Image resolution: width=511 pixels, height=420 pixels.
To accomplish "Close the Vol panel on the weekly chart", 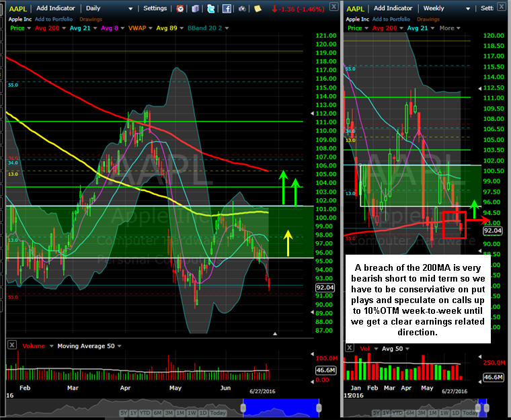I will pos(350,348).
